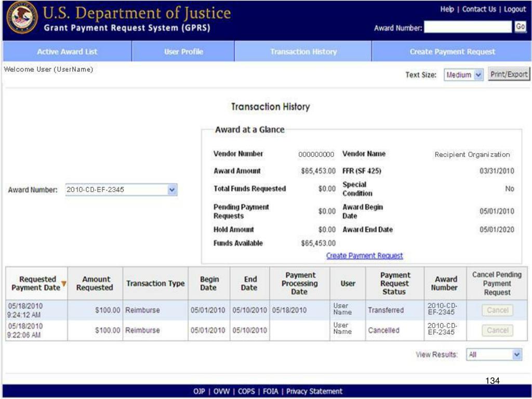The width and height of the screenshot is (532, 399).
Task: Click the Begin Date column header
Action: tap(209, 283)
